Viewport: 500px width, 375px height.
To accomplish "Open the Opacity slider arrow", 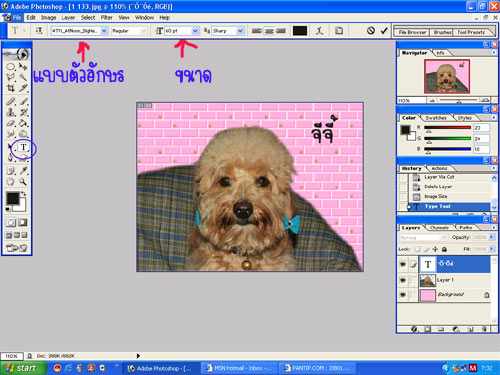I will pos(492,237).
